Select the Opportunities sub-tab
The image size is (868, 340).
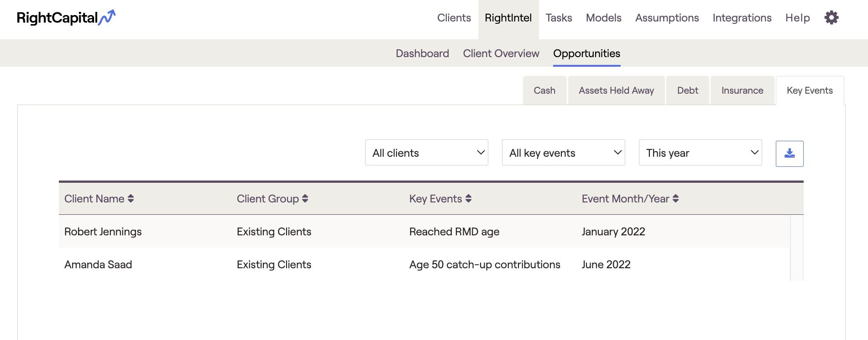tap(587, 53)
